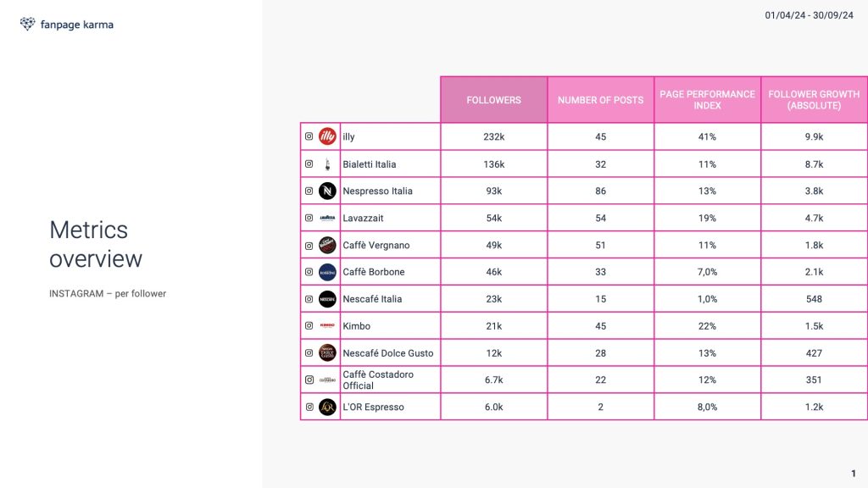The height and width of the screenshot is (488, 868).
Task: Click Kimbo's 22% performance index cell
Action: (708, 326)
